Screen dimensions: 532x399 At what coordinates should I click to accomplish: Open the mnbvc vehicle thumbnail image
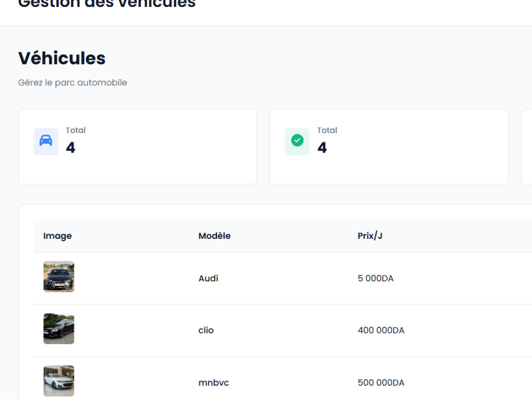tap(59, 381)
